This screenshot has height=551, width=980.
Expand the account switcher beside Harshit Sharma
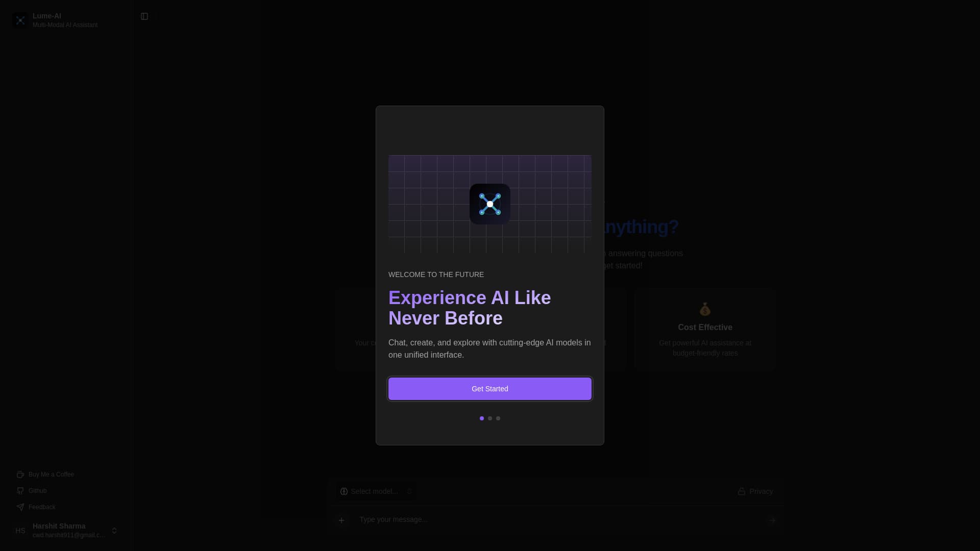click(x=115, y=531)
